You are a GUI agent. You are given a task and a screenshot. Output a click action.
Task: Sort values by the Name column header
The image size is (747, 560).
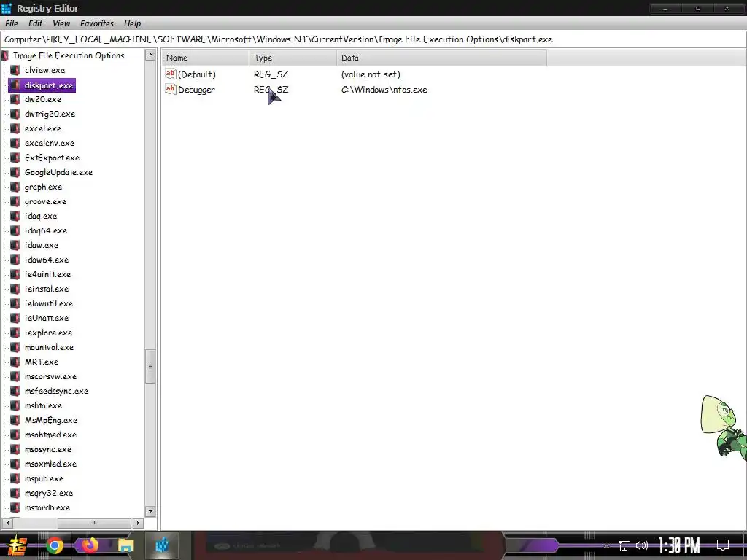(x=205, y=58)
